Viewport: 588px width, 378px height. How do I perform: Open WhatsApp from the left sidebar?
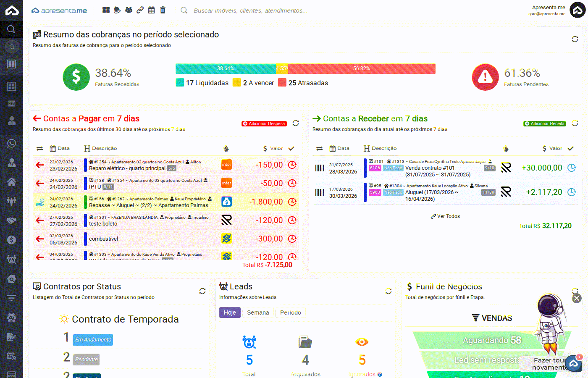tap(11, 144)
